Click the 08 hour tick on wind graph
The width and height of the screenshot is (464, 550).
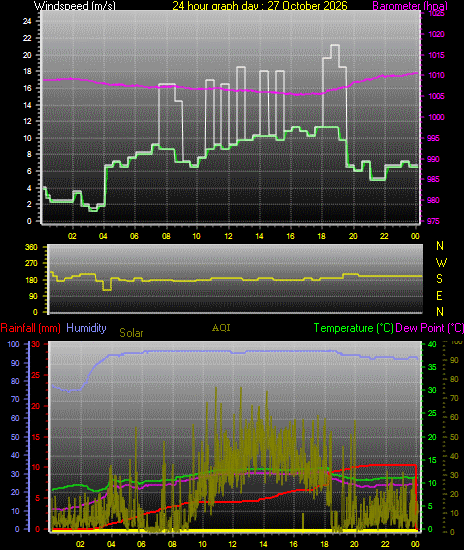(x=166, y=236)
